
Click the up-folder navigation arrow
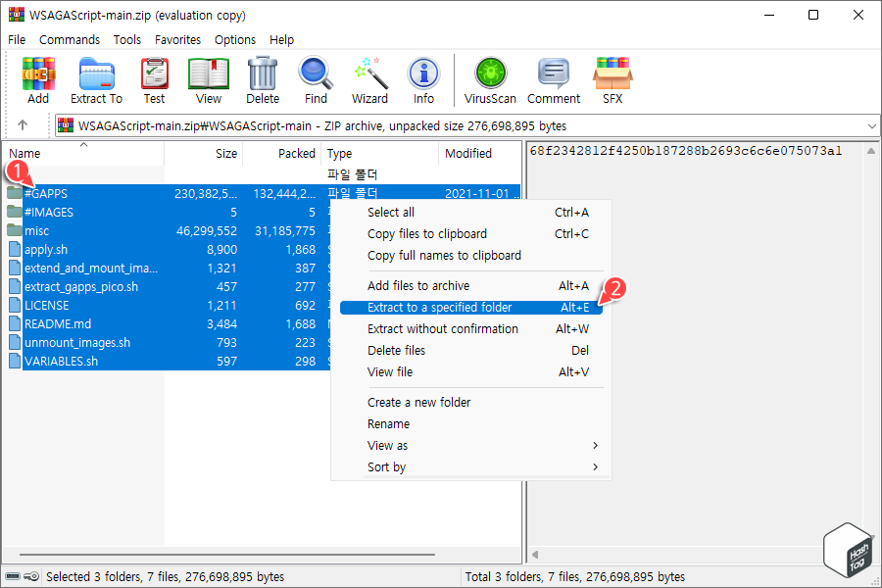pyautogui.click(x=22, y=125)
